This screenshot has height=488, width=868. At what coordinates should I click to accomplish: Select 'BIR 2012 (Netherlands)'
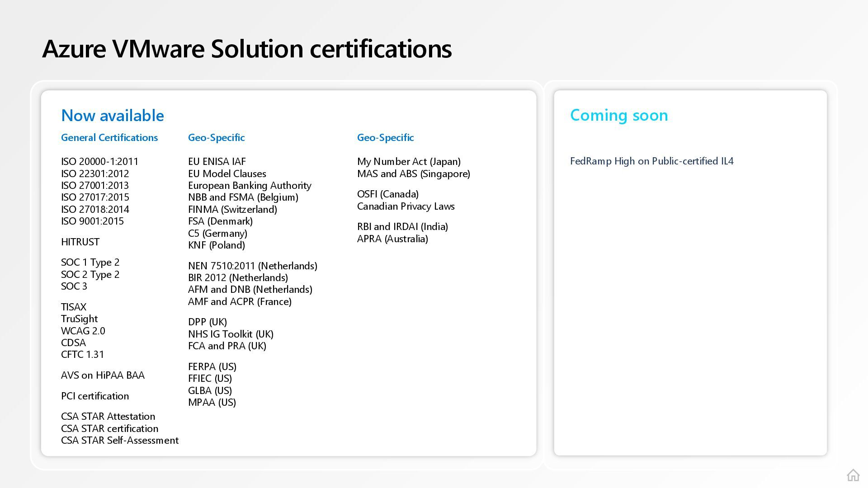point(238,278)
